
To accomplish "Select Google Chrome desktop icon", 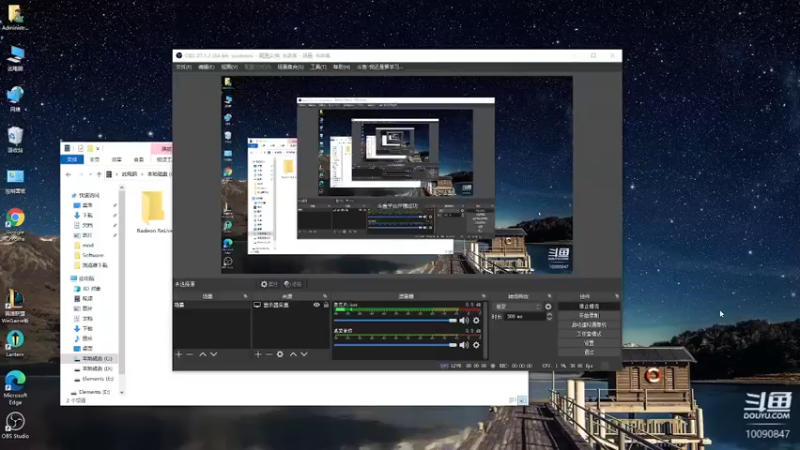I will (15, 224).
